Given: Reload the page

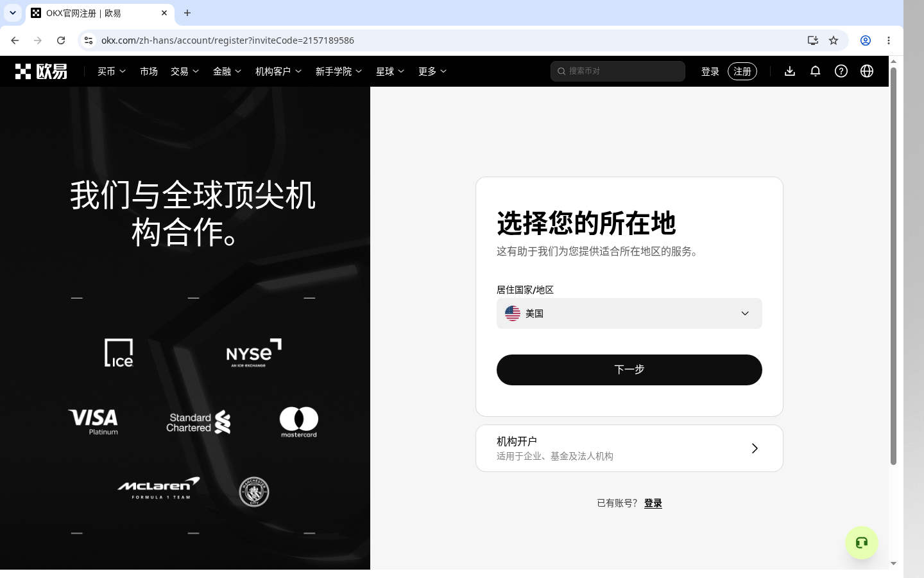Looking at the screenshot, I should point(61,40).
